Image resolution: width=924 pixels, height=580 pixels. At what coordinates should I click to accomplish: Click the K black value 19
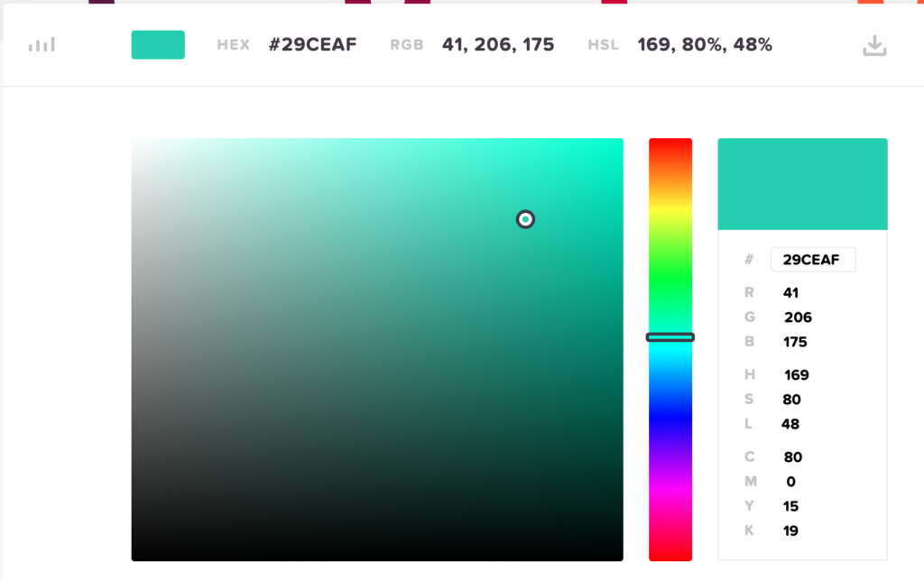tap(790, 530)
